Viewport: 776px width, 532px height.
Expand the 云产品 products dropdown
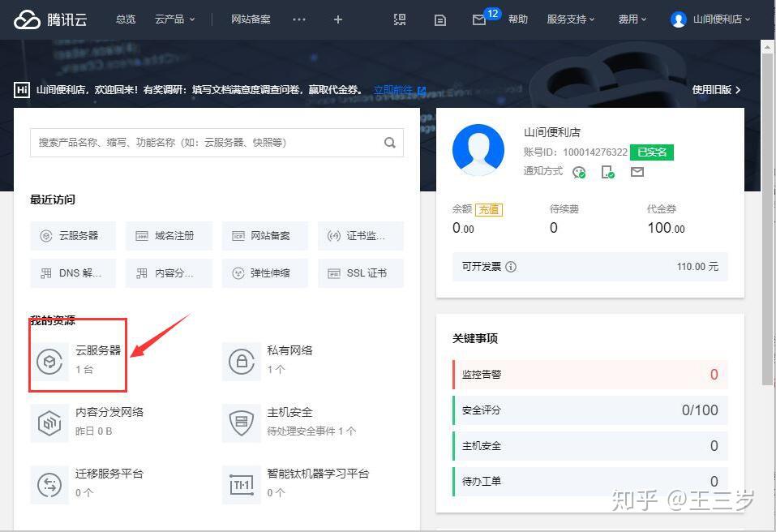[174, 19]
